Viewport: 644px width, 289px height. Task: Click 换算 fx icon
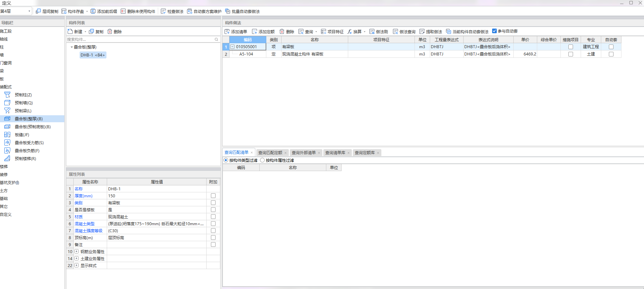(350, 32)
